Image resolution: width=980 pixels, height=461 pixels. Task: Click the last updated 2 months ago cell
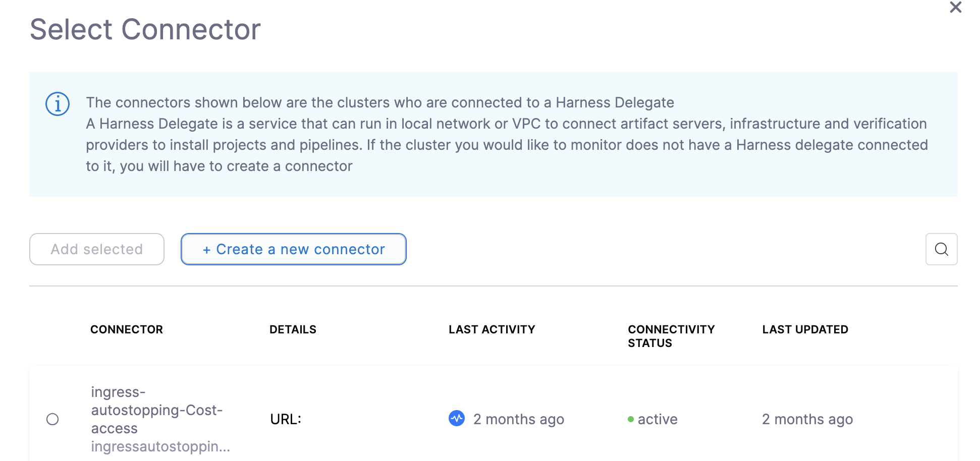click(x=807, y=419)
